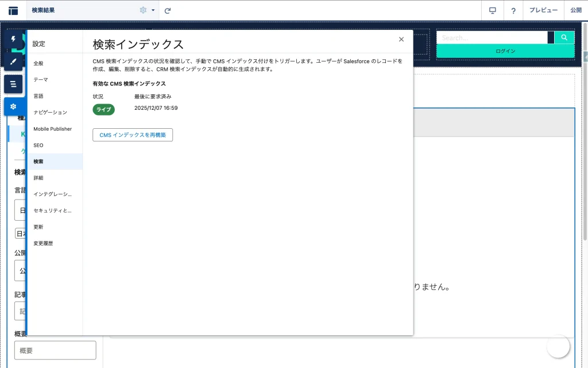588x368 pixels.
Task: Click the プレビュー button
Action: (x=543, y=10)
